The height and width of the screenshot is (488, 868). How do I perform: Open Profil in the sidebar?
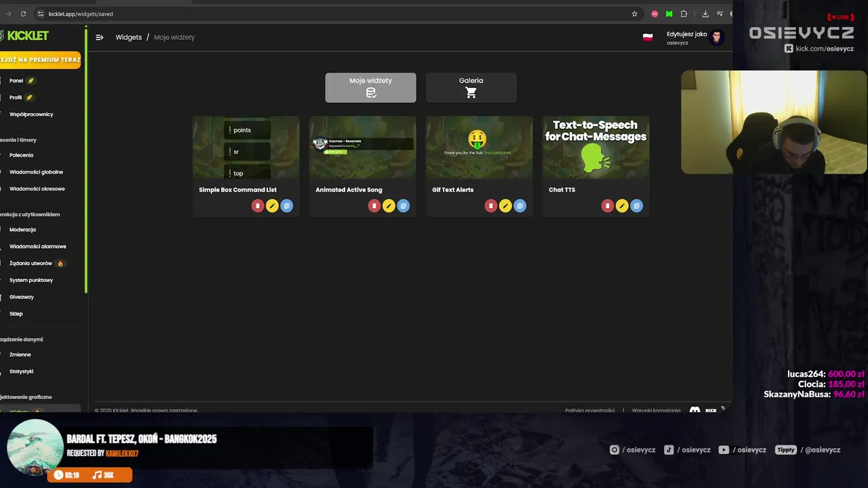[16, 98]
